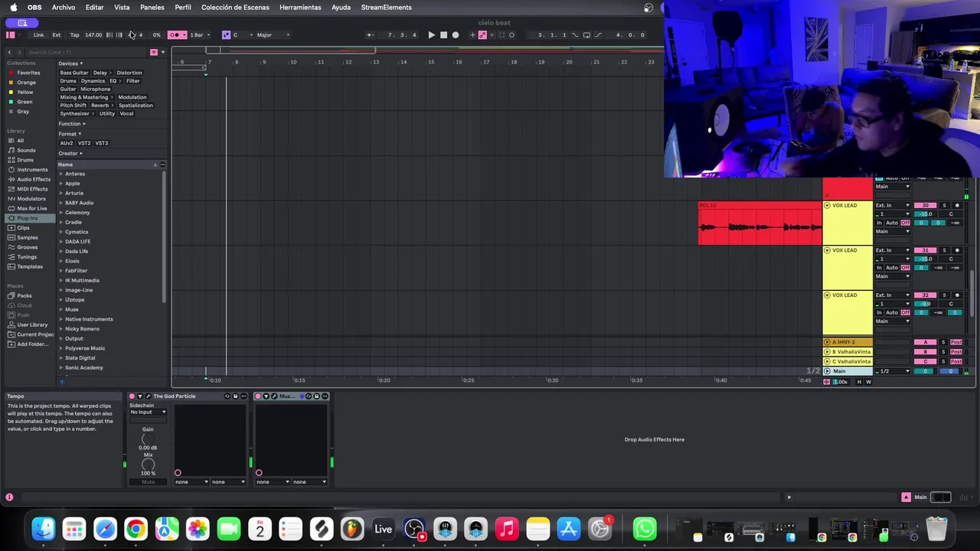Open the Archivo menu

64,7
